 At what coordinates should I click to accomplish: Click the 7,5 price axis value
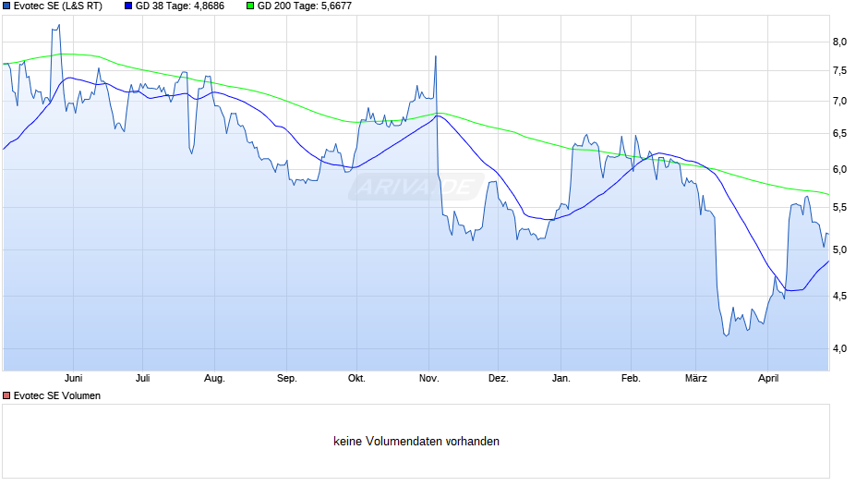coord(839,71)
